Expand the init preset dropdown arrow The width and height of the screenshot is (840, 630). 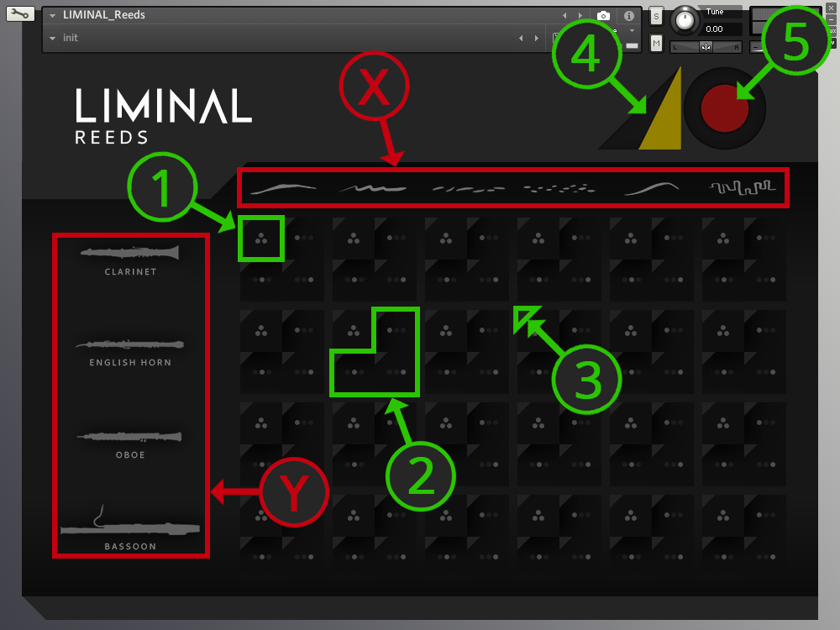[52, 38]
